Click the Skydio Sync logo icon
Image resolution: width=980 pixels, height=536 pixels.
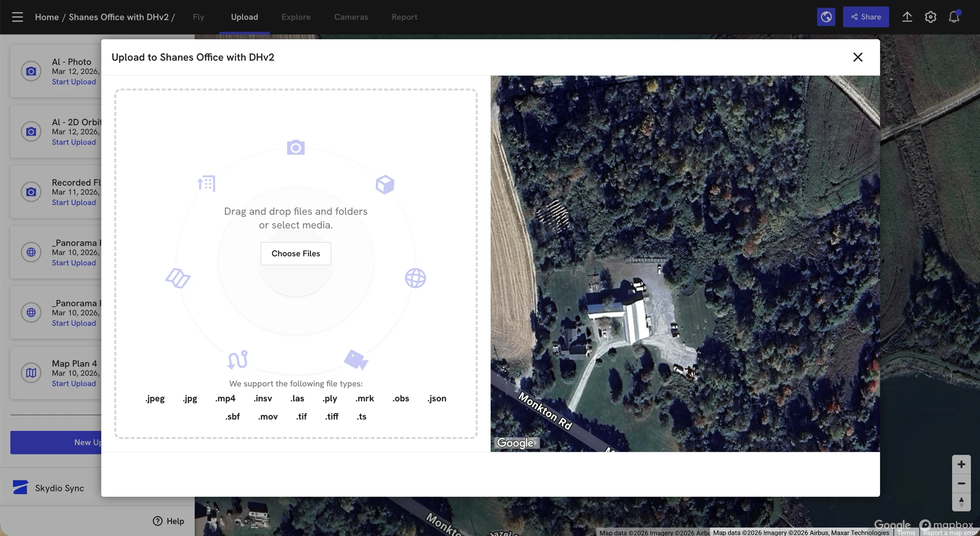click(20, 488)
